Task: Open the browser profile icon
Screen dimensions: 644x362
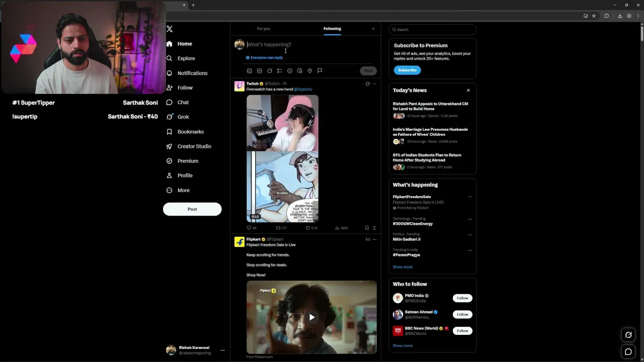Action: [x=629, y=16]
